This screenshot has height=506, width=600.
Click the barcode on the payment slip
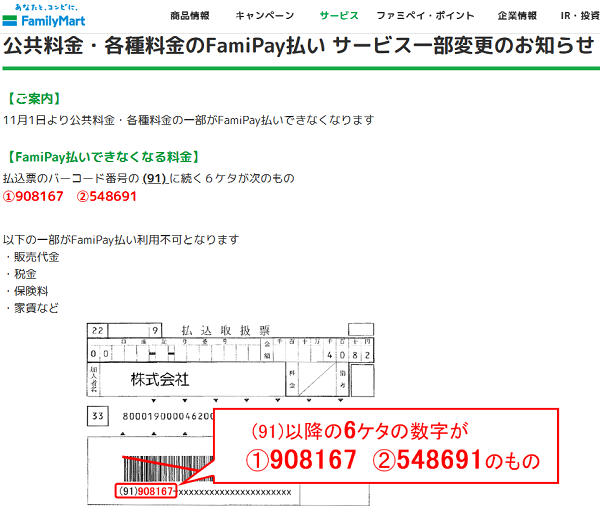168,469
